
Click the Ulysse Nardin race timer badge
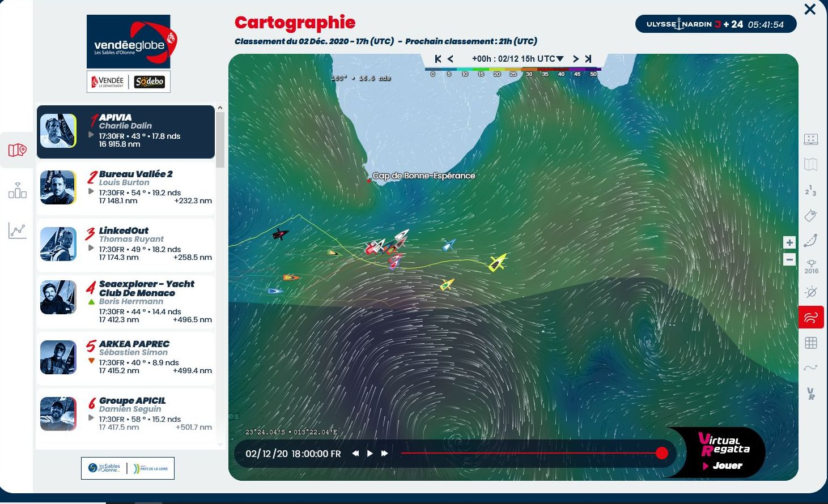(x=716, y=24)
